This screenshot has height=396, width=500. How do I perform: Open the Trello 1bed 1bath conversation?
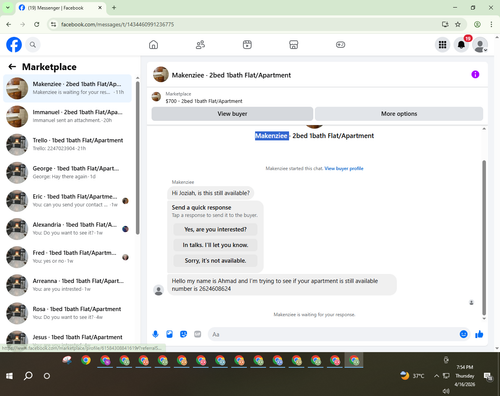pyautogui.click(x=67, y=144)
